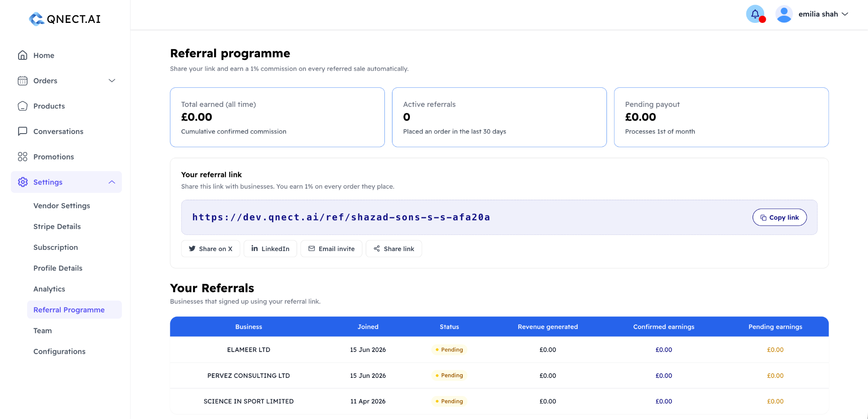Open Analytics in settings
Screen dimensions: 868x419
click(x=49, y=289)
